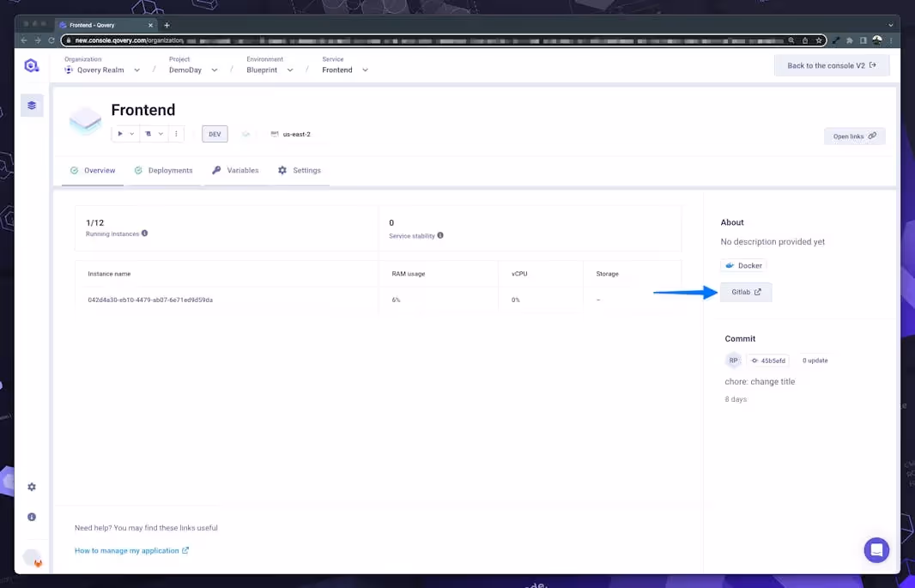Click the 0 update label
Screen dimensions: 915x588
(x=815, y=361)
